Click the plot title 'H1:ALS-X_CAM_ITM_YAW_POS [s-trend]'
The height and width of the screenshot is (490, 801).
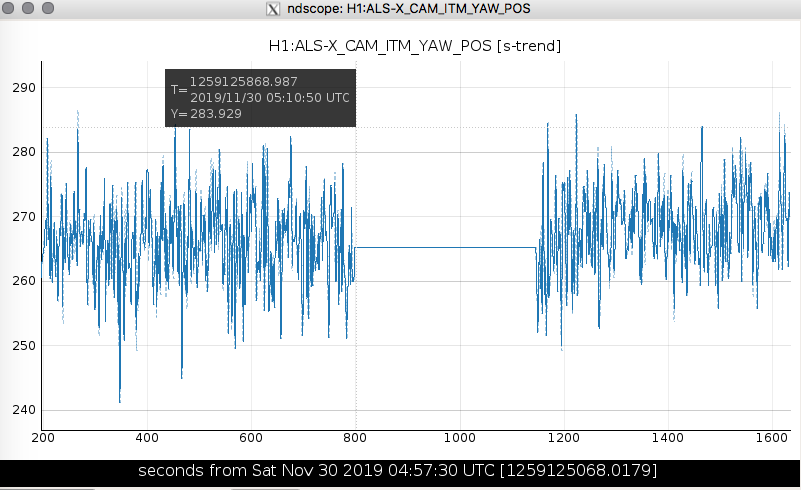pyautogui.click(x=415, y=46)
